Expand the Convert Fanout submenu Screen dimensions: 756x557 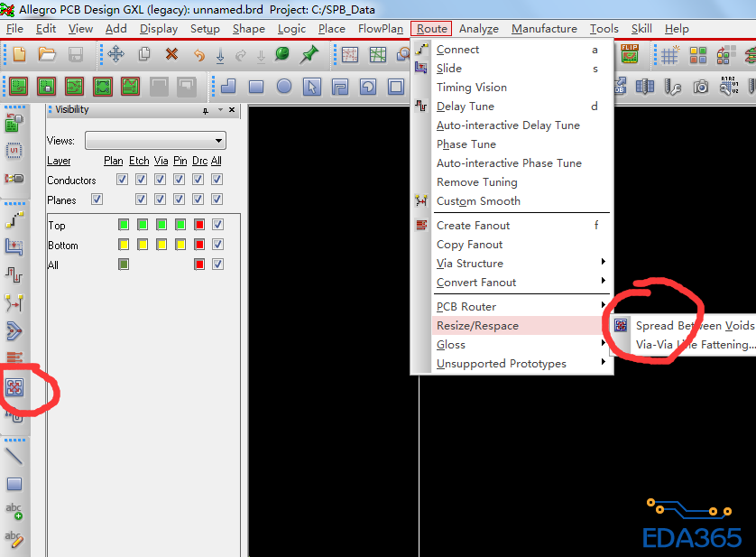[522, 283]
